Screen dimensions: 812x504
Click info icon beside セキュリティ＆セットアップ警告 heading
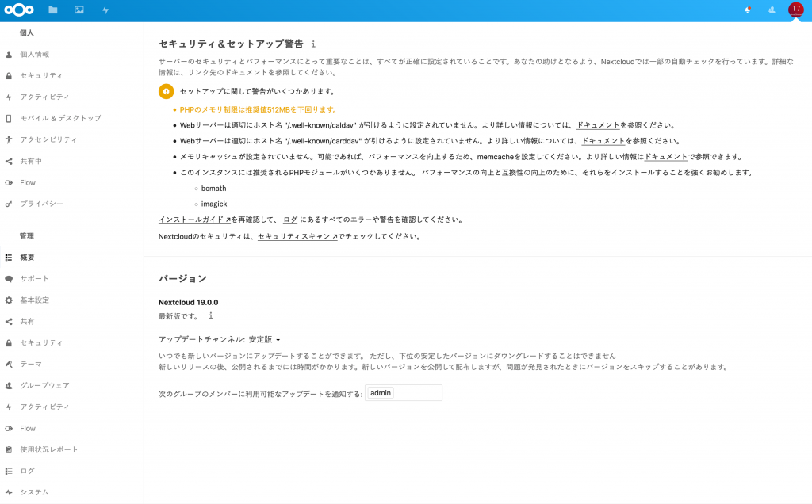point(313,44)
